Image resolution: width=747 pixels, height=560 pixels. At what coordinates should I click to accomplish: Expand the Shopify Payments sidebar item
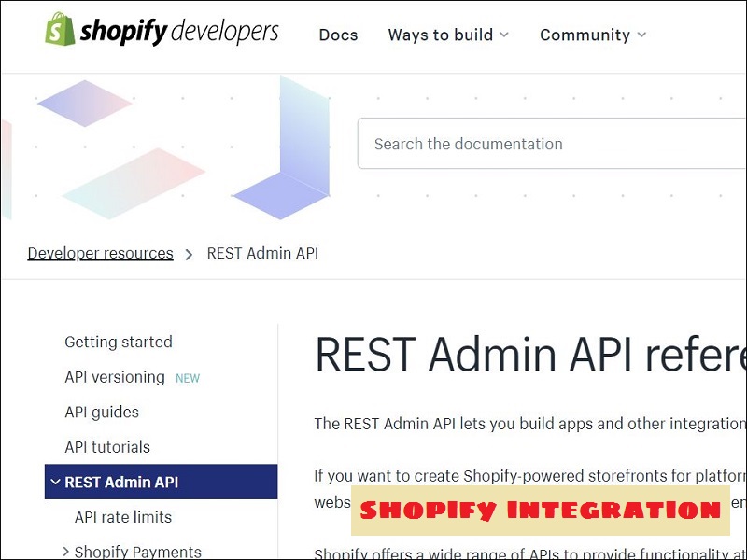pos(137,551)
